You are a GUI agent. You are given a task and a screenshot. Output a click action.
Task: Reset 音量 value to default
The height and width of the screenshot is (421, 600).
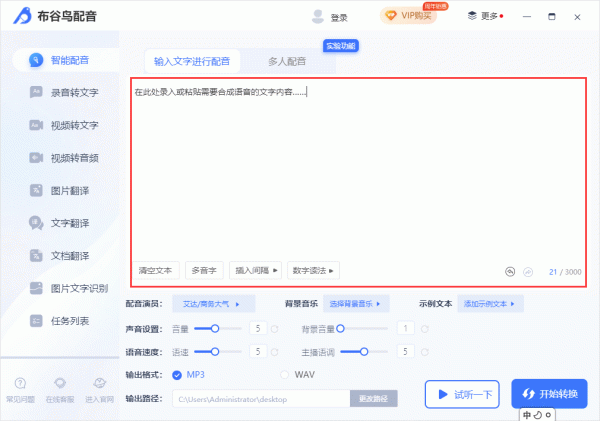pyautogui.click(x=274, y=329)
